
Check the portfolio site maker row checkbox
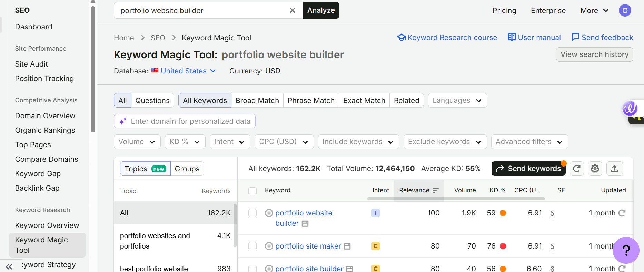point(252,246)
